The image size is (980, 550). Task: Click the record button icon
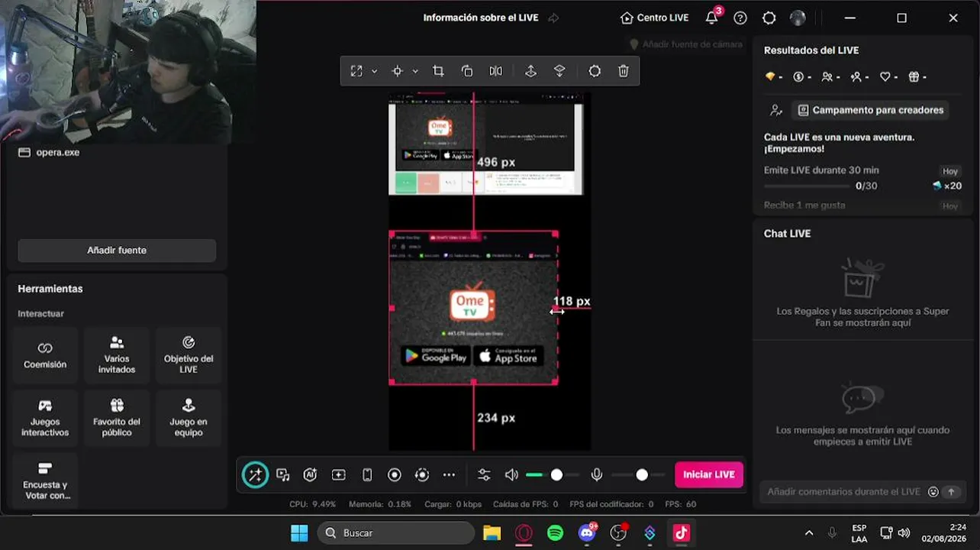point(395,475)
